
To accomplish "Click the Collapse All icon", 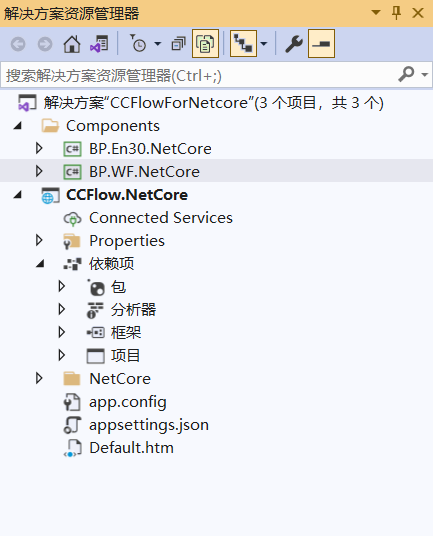I will [x=178, y=44].
